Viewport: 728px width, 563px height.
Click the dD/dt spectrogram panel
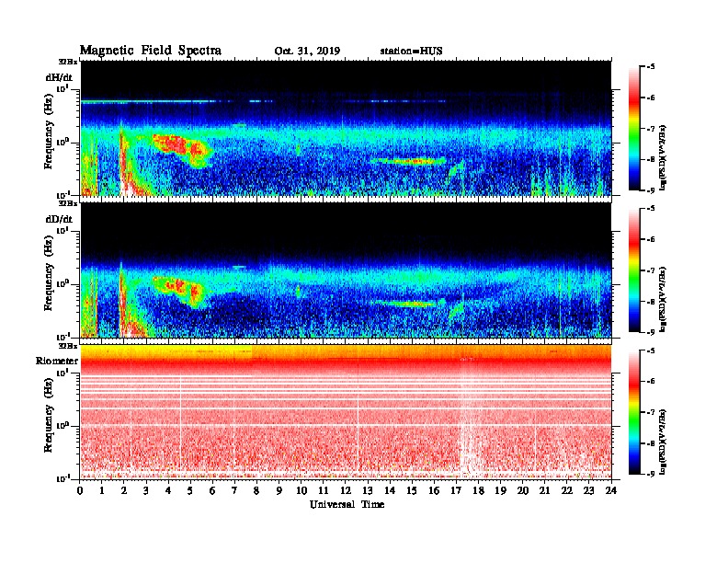pos(346,270)
